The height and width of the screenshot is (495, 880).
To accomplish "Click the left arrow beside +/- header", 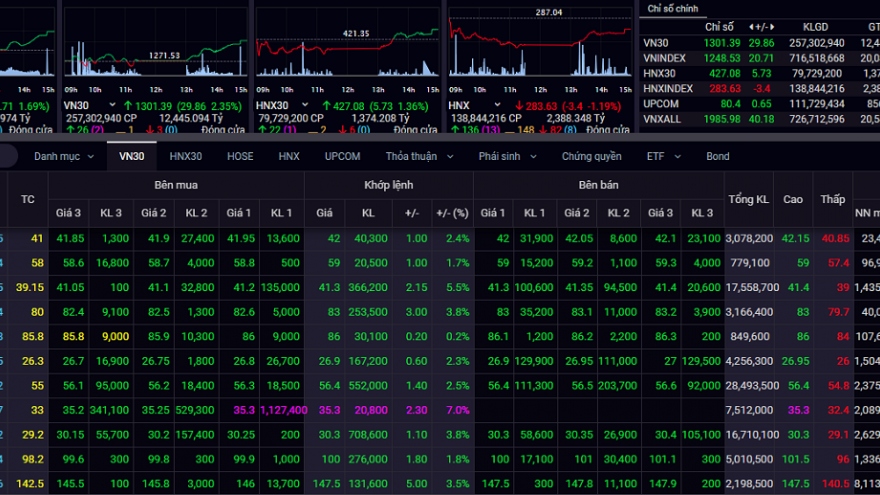I will pyautogui.click(x=751, y=27).
